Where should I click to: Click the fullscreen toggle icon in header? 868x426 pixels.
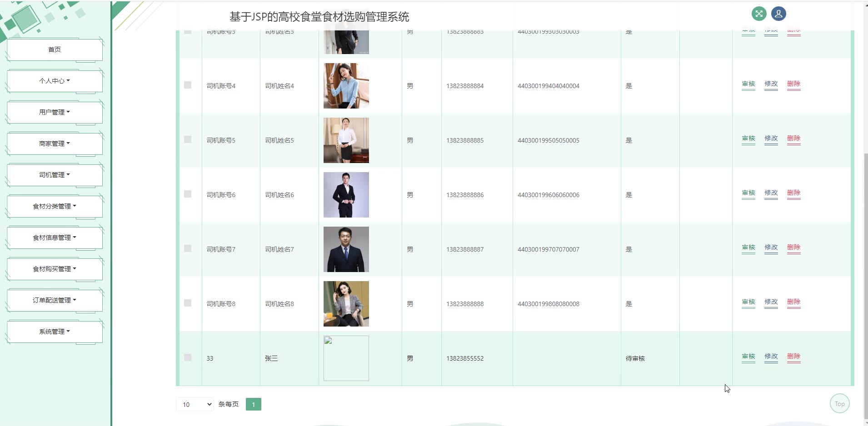[x=759, y=14]
